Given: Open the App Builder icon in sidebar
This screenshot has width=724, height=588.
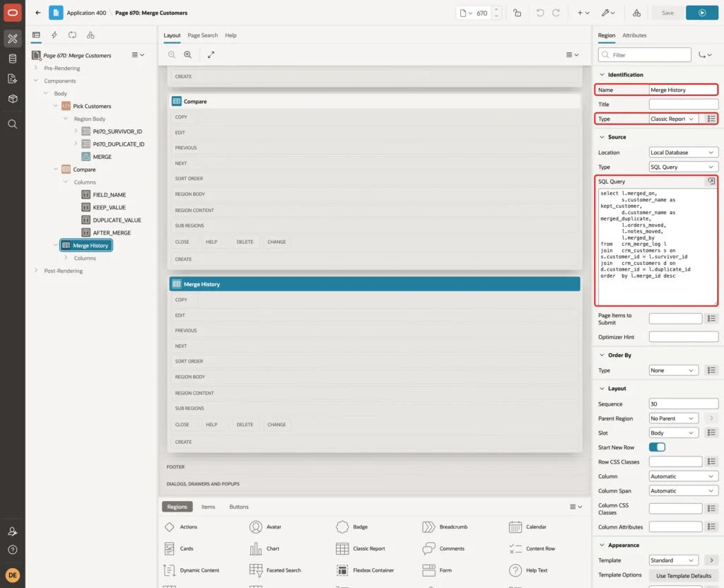Looking at the screenshot, I should (13, 39).
